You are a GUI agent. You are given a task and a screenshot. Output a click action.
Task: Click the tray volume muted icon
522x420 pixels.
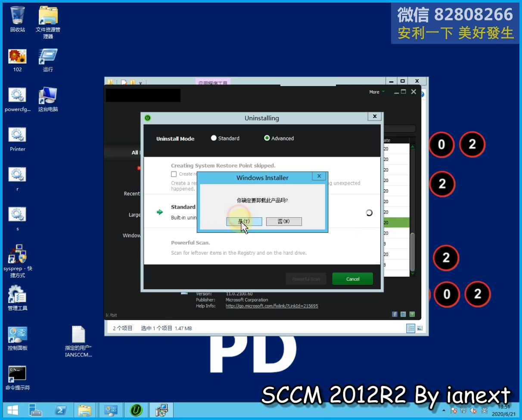474,411
